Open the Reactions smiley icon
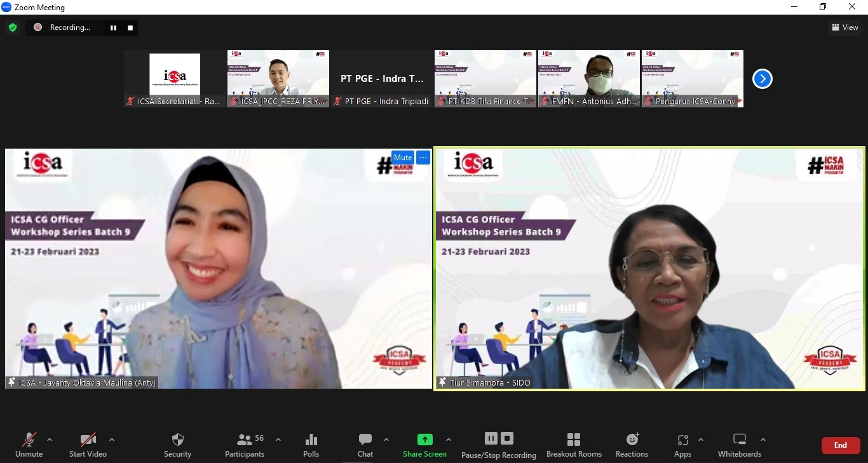This screenshot has width=868, height=463. click(x=632, y=440)
